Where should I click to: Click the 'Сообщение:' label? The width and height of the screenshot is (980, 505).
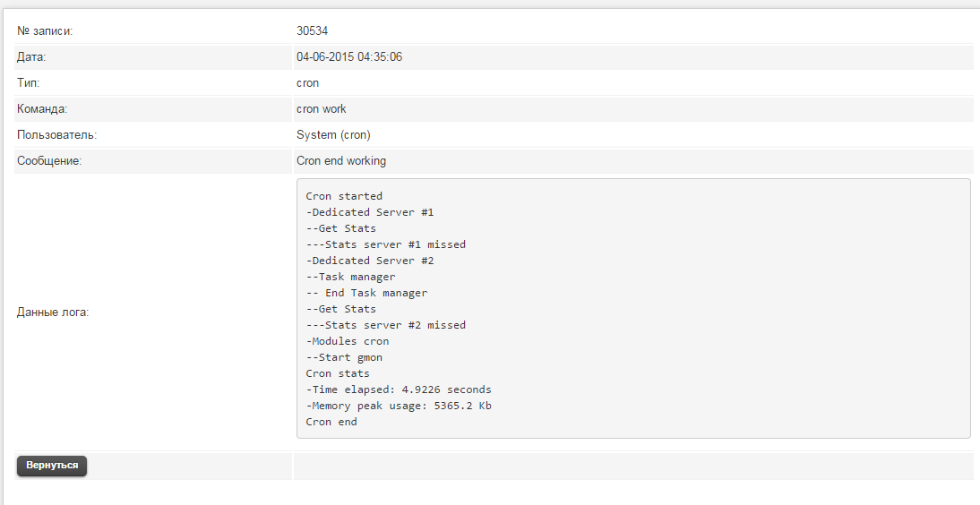[49, 161]
